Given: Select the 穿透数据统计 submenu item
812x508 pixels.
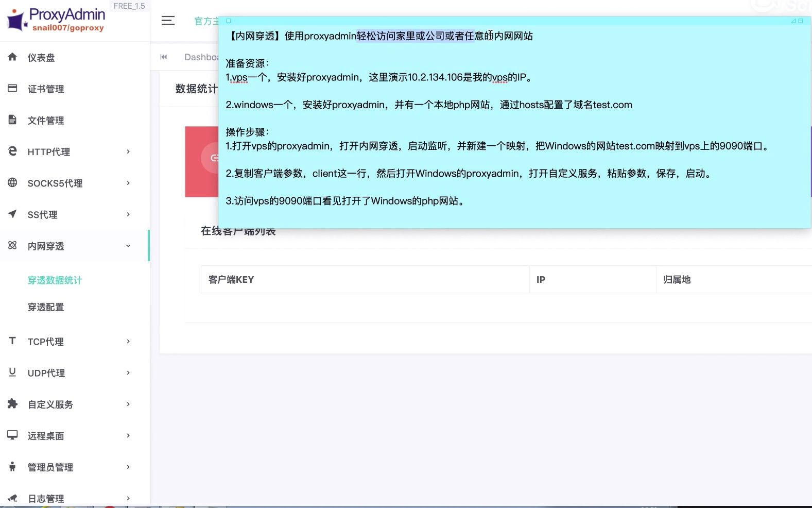Looking at the screenshot, I should (x=55, y=280).
